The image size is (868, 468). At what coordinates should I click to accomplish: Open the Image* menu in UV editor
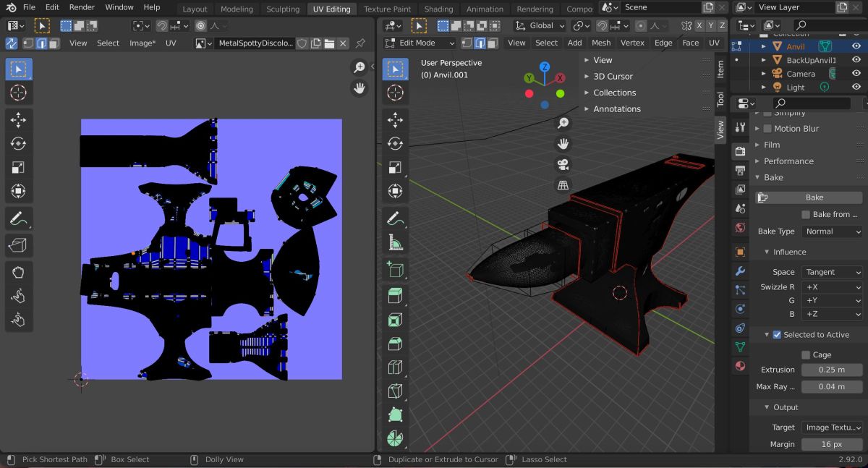[x=142, y=43]
